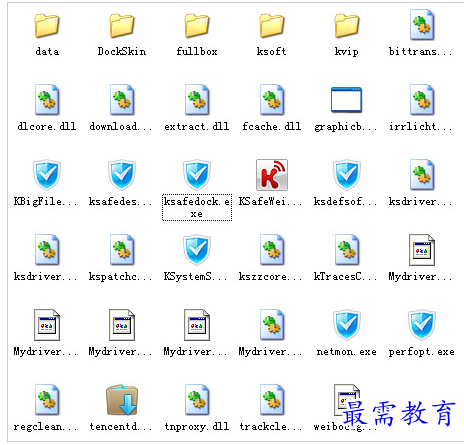Select the perfopt.exe shield icon
Viewport: 464px width, 445px height.
point(422,325)
